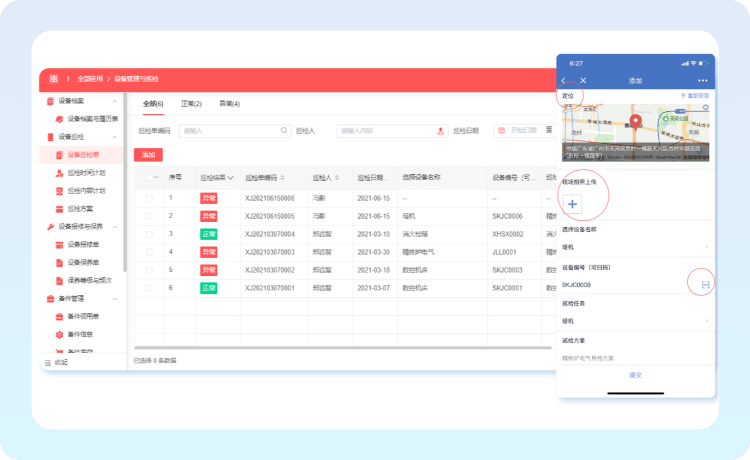This screenshot has width=750, height=460.
Task: Collapse the 设备档案 sidebar group
Action: (x=115, y=101)
